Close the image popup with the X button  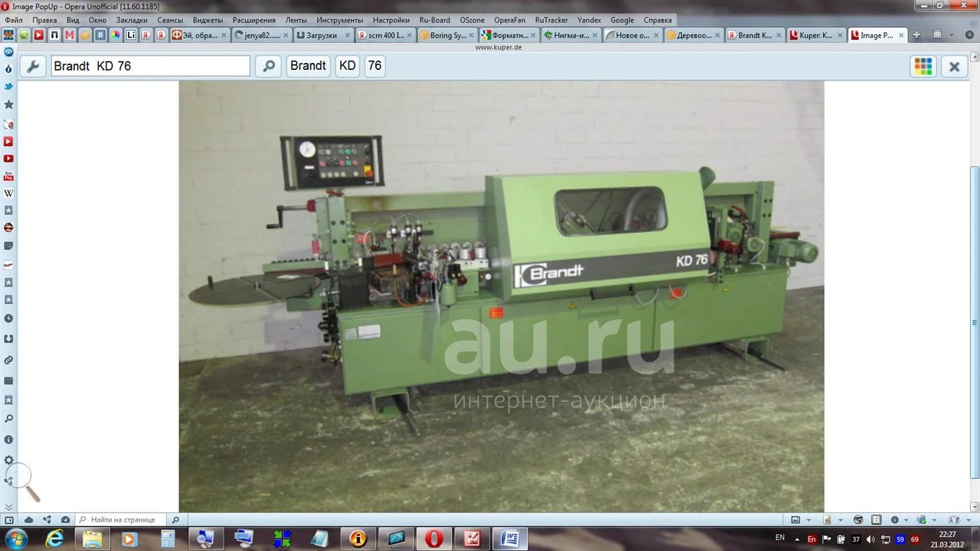point(954,66)
